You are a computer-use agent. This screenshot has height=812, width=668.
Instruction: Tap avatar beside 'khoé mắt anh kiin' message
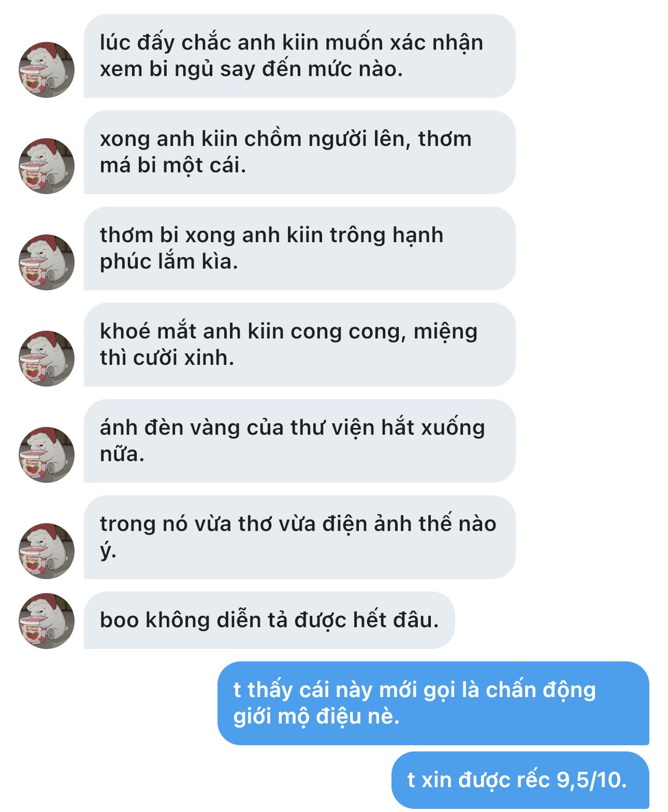47,359
